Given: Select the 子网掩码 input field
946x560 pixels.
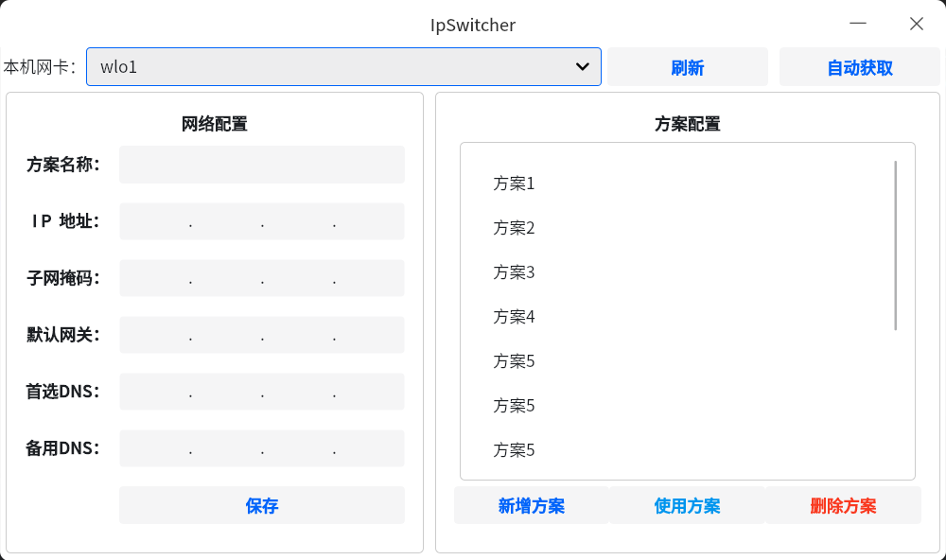Looking at the screenshot, I should (x=262, y=278).
